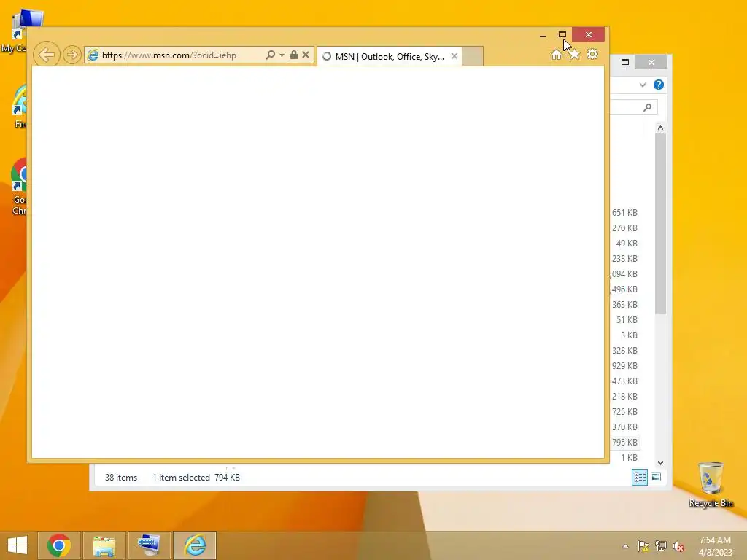Open Action Center flag in tray

pyautogui.click(x=643, y=546)
